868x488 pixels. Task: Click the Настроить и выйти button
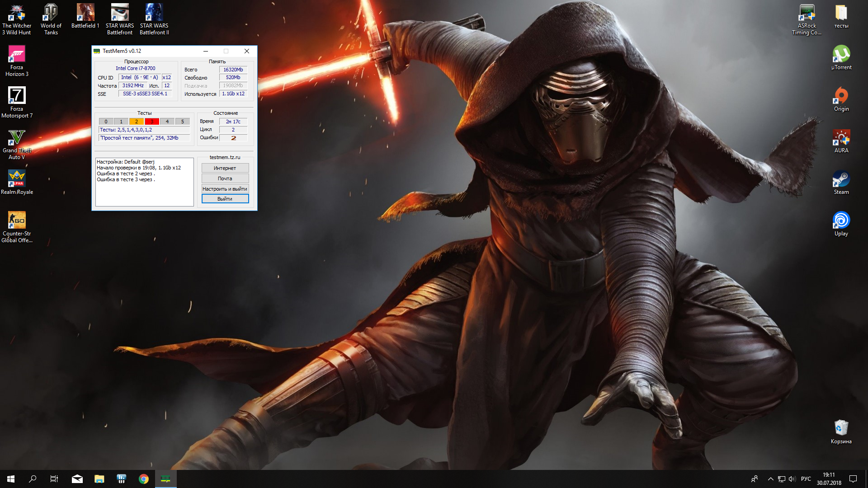coord(225,189)
